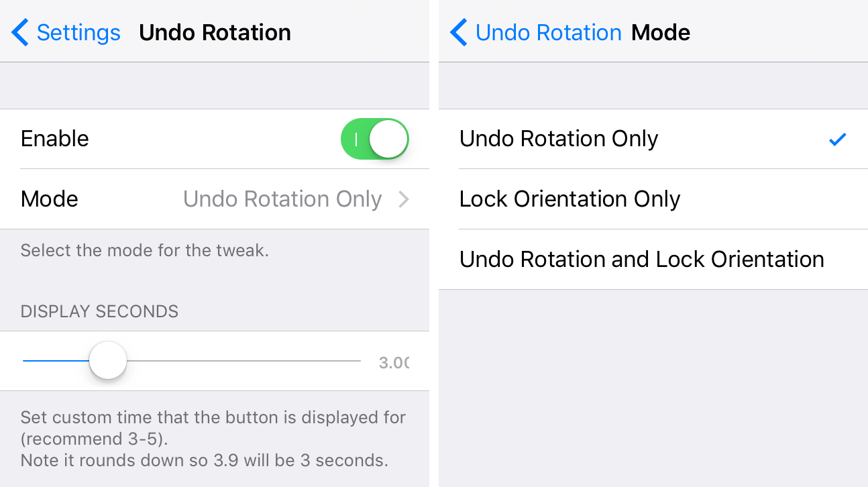Tap the back chevron beside Undo Rotation
This screenshot has height=487, width=868.
[457, 32]
